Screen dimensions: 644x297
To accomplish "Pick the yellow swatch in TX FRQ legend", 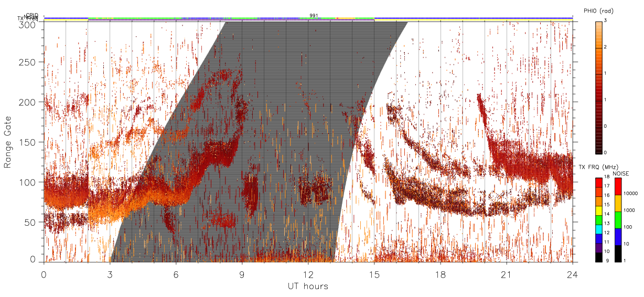I will click(599, 211).
